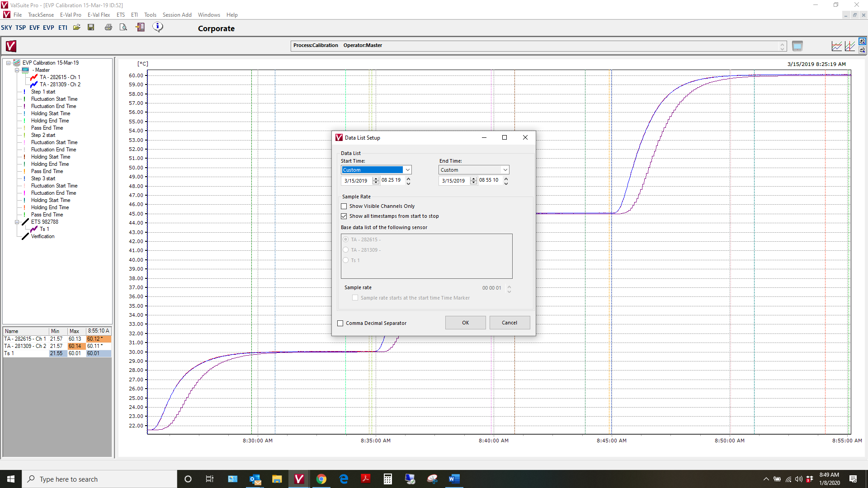The width and height of the screenshot is (868, 488).
Task: Open file with the folder icon
Action: [77, 27]
